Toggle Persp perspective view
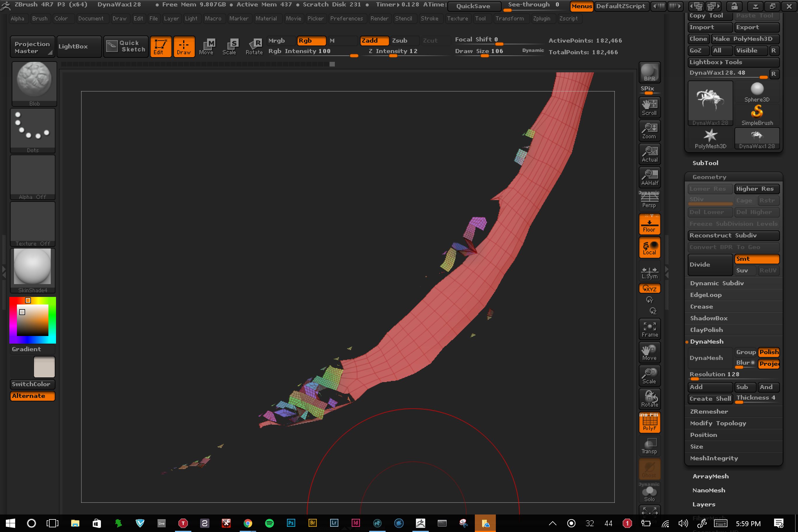The height and width of the screenshot is (532, 798). tap(649, 200)
